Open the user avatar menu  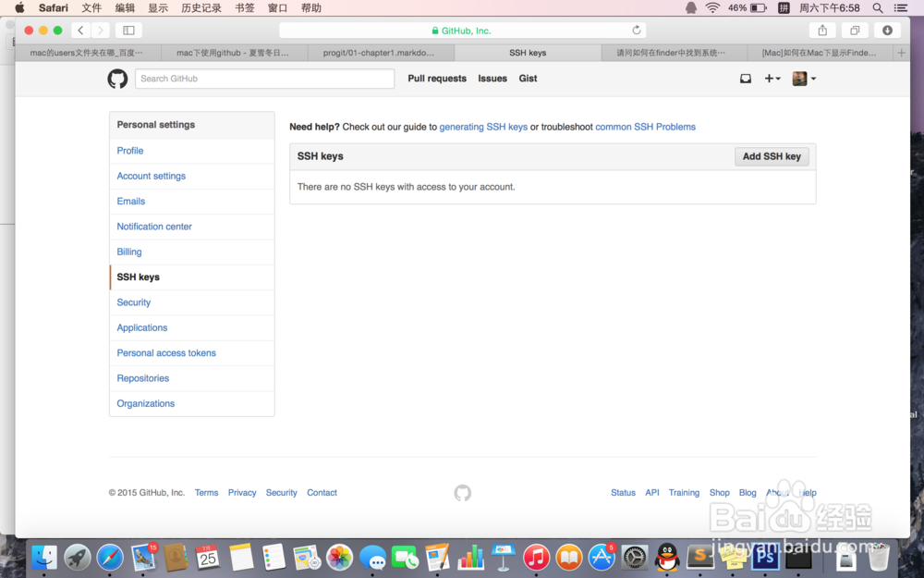[804, 79]
